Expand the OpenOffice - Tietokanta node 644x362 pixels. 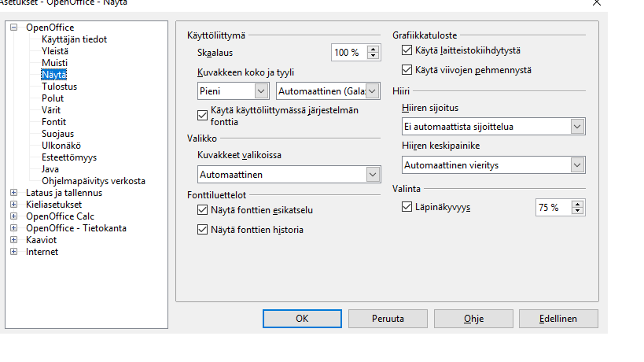tap(14, 228)
